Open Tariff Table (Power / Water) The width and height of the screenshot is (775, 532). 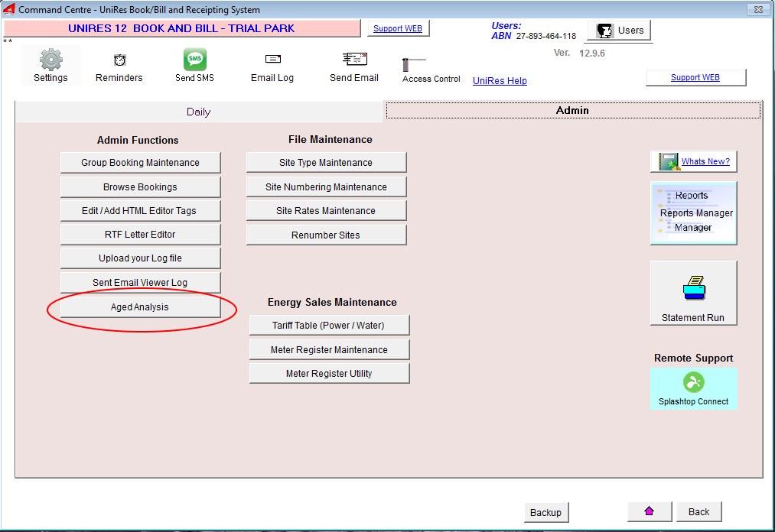pyautogui.click(x=328, y=326)
